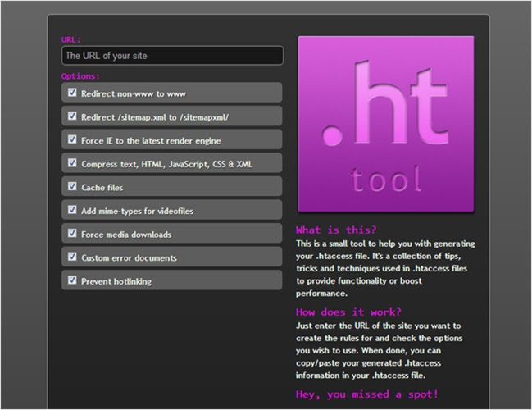Viewport: 532px width, 410px height.
Task: Click 'Hey, you missed a spot!' heading
Action: 367,394
